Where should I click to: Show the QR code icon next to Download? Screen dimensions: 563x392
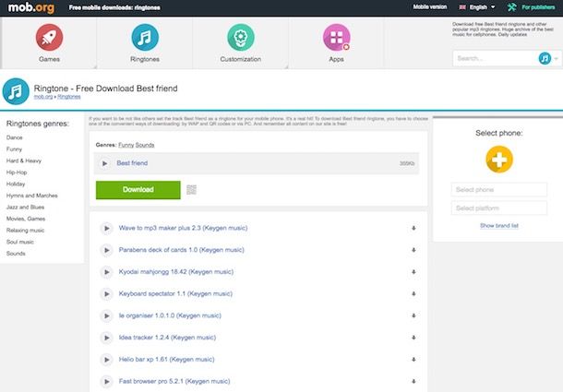pos(191,190)
